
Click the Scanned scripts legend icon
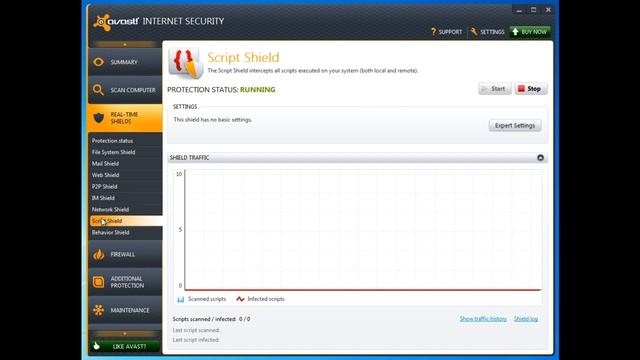click(x=180, y=299)
